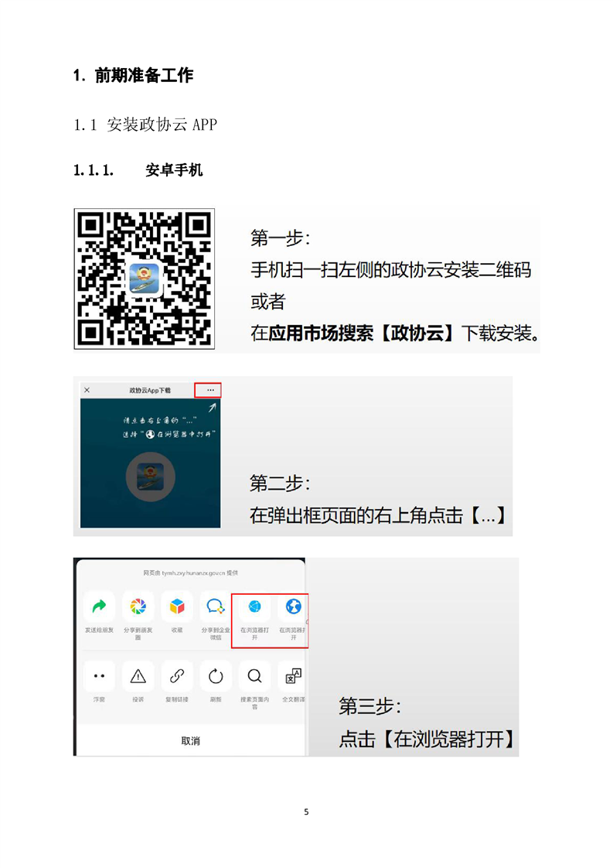Click the page number 5
Viewport: 613px width, 868px height.
coord(306,812)
